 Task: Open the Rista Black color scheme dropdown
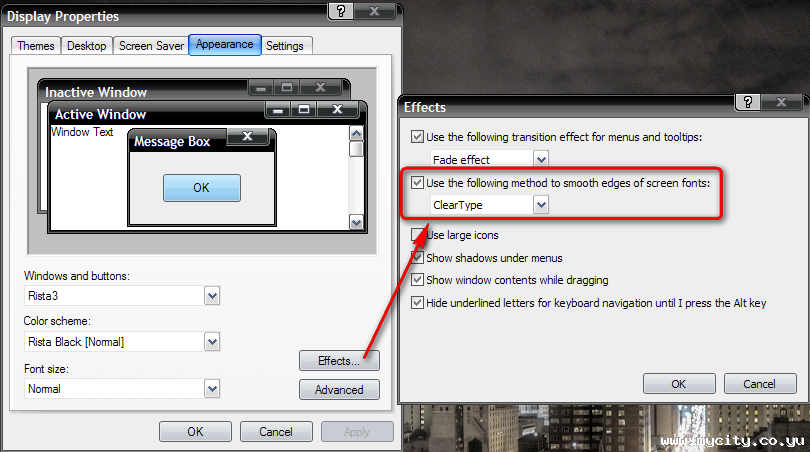pos(212,341)
